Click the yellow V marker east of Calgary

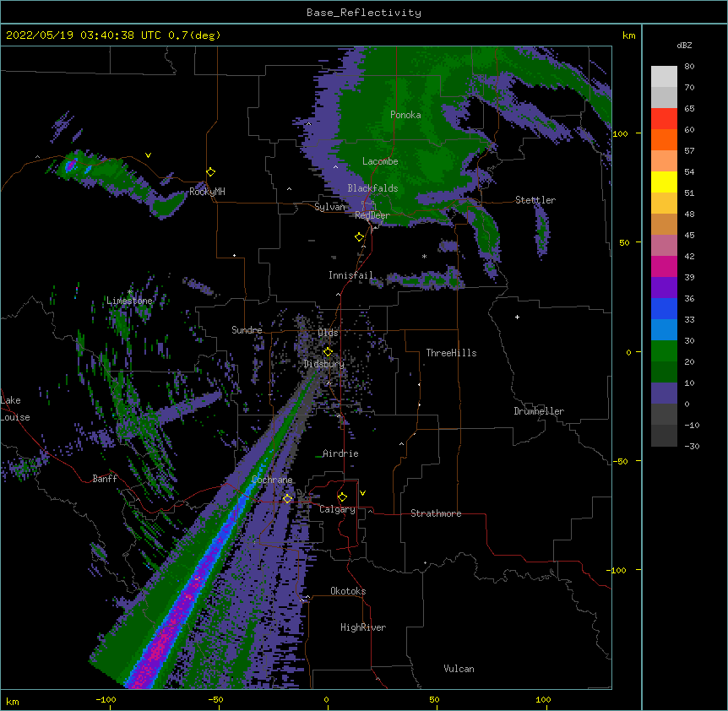pos(362,493)
